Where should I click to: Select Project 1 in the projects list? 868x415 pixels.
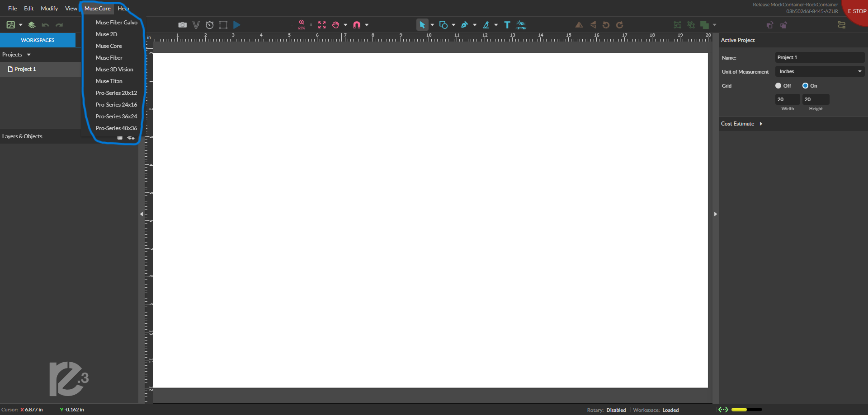(x=41, y=69)
